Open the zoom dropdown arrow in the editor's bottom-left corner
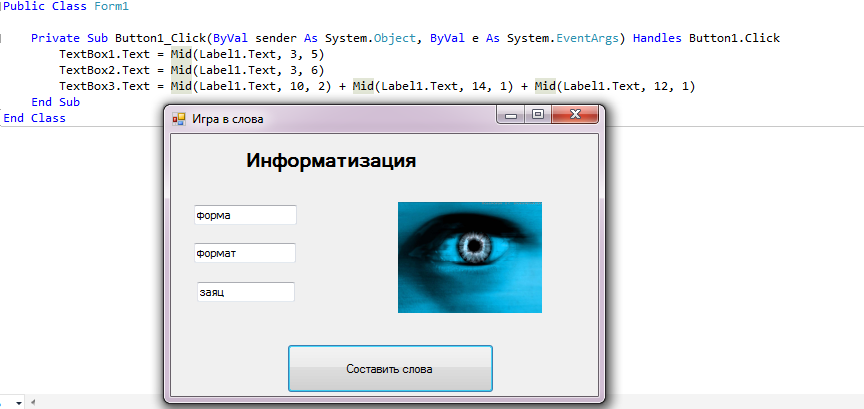Viewport: 864px width, 409px height. pos(18,403)
